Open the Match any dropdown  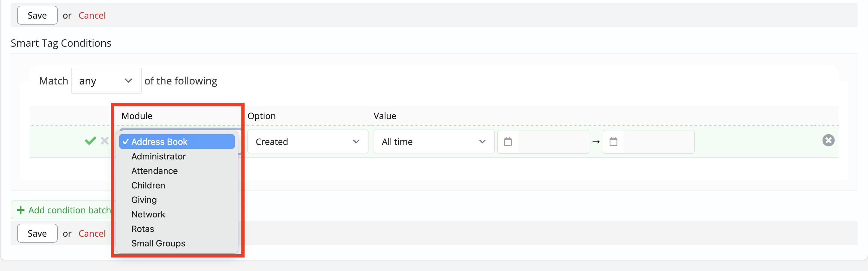[106, 81]
